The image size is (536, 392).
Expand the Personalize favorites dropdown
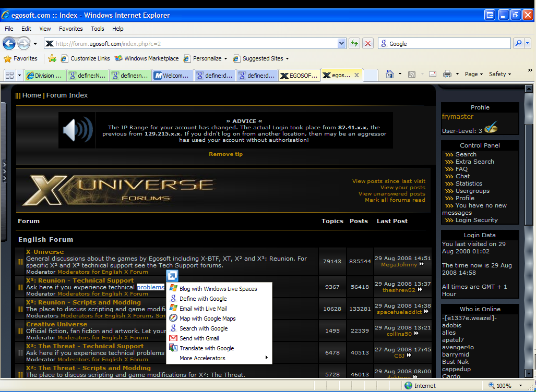(225, 59)
